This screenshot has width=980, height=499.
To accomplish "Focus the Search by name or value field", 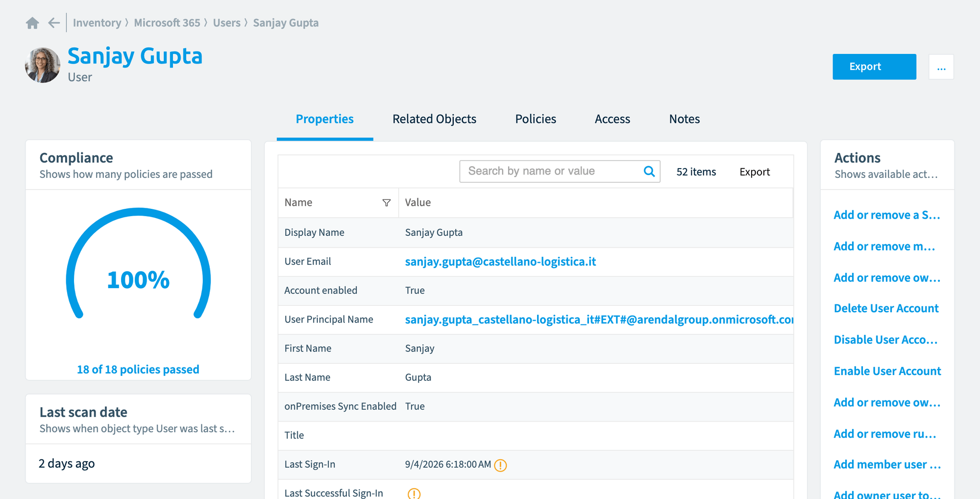I will coord(560,171).
